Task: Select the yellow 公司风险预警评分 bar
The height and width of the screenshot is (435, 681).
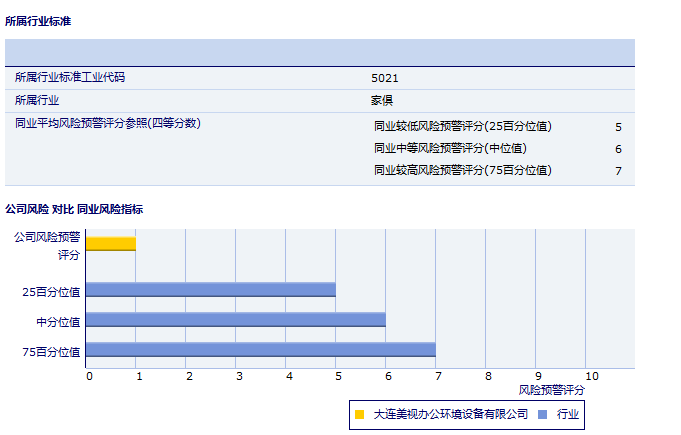Action: tap(110, 243)
